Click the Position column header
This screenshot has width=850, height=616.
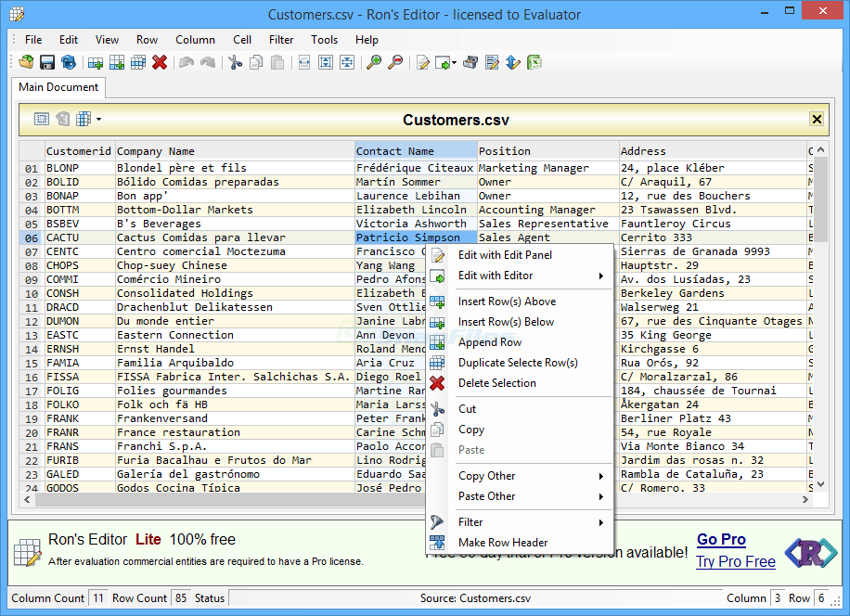tap(548, 151)
